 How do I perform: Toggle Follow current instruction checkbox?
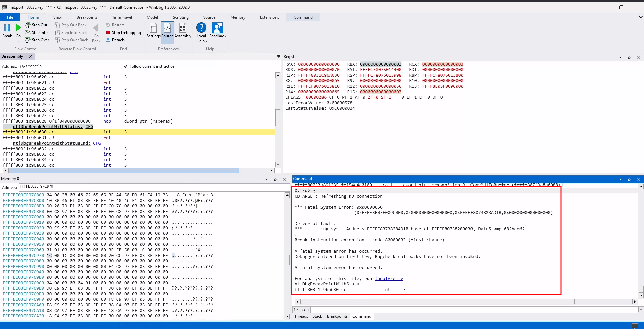tap(126, 66)
